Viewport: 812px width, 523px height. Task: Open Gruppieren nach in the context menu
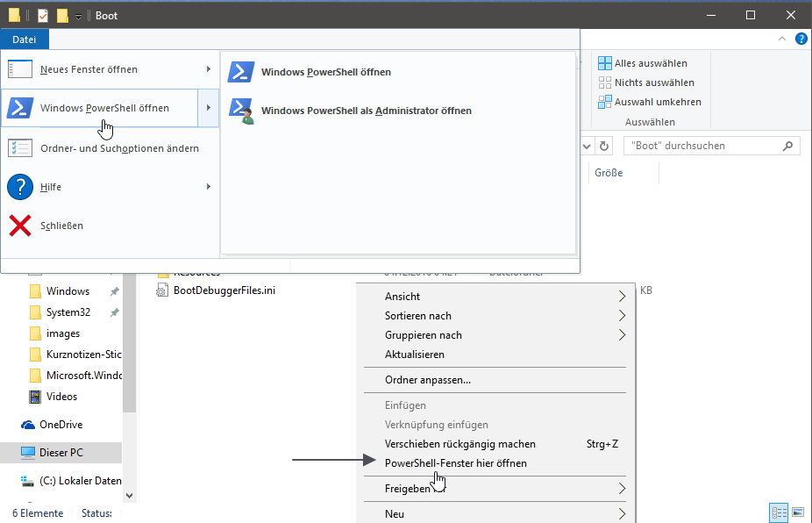click(x=495, y=335)
